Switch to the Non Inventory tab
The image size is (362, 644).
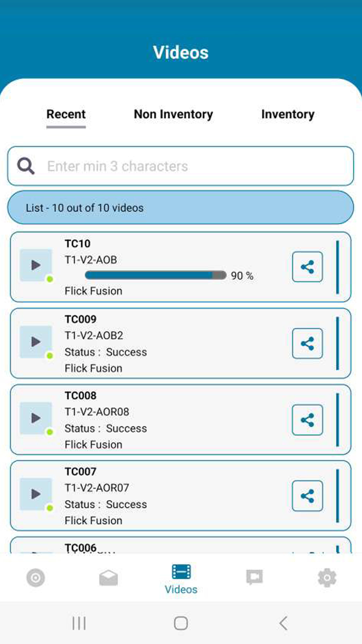pos(173,114)
